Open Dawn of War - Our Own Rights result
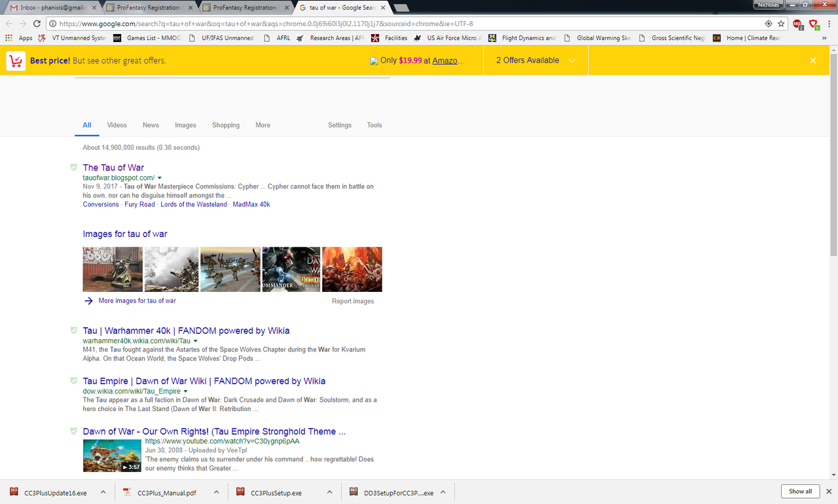The width and height of the screenshot is (838, 504). tap(214, 431)
